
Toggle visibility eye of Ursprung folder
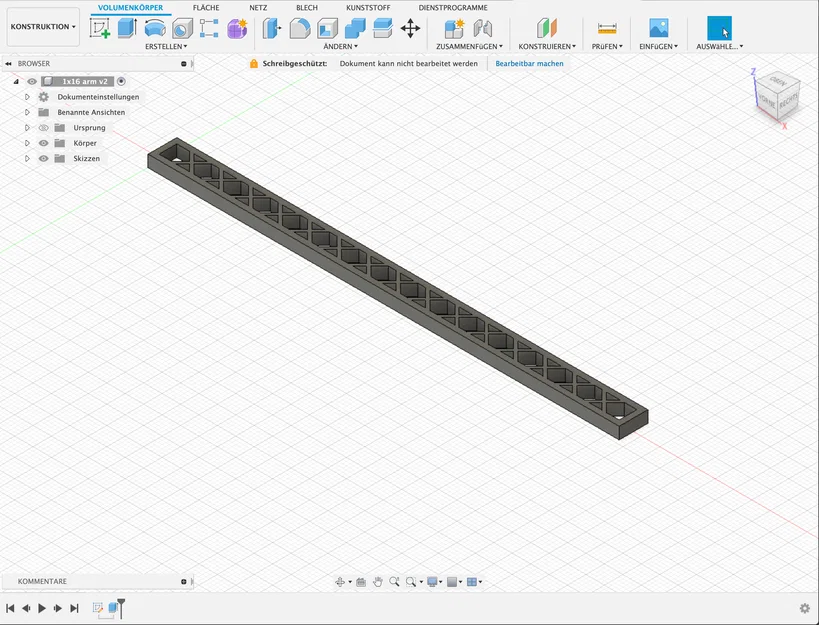43,127
